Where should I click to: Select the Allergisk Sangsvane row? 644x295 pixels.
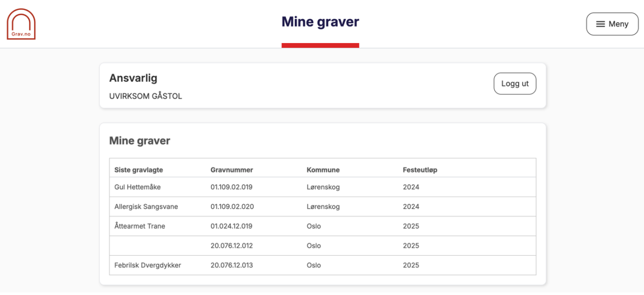click(x=323, y=207)
